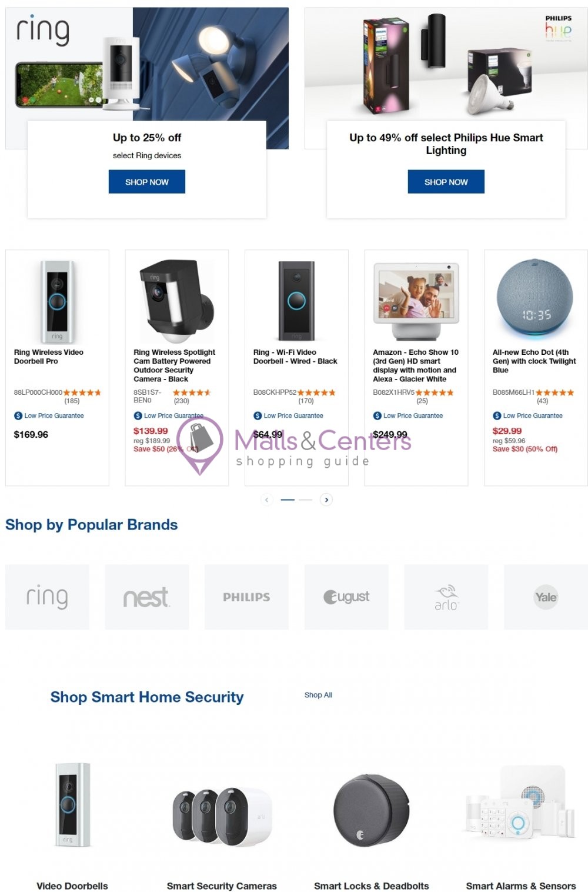
Task: Open the Video Doorbells category
Action: click(72, 886)
